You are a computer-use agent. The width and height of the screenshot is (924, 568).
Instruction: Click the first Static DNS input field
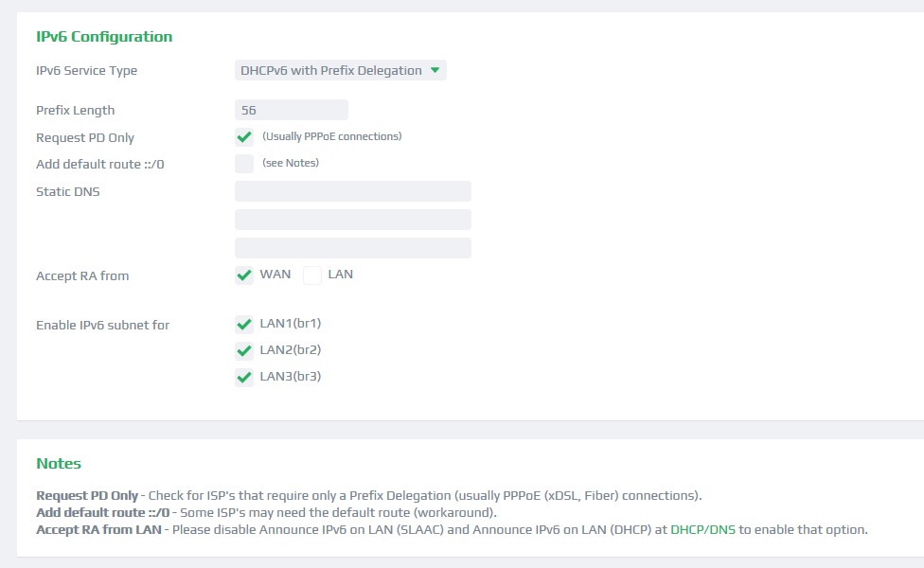tap(353, 191)
